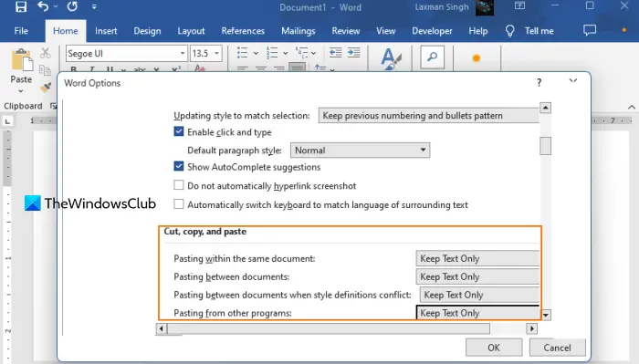Viewport: 639px width, 364px height.
Task: Click the Numbering list icon
Action: pos(272,53)
